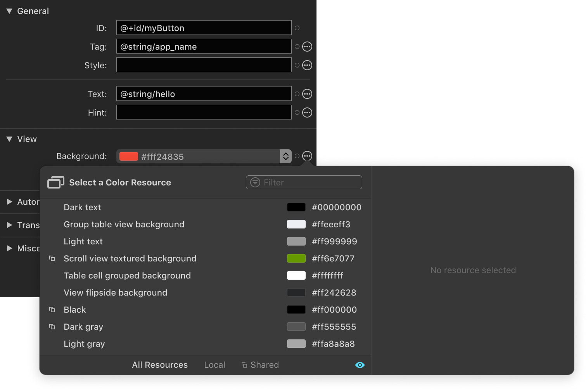This screenshot has width=588, height=391.
Task: Open the Text resource picker ellipsis icon
Action: pyautogui.click(x=307, y=93)
